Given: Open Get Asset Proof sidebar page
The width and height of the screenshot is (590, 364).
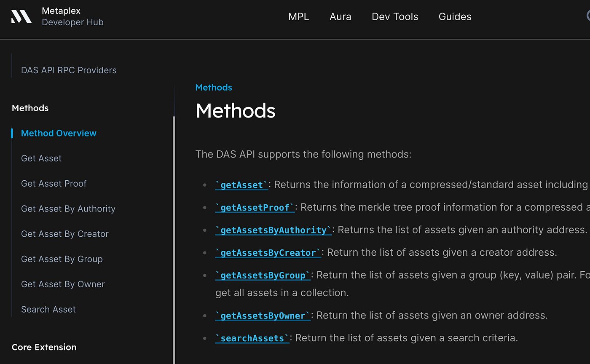Looking at the screenshot, I should click(x=54, y=184).
